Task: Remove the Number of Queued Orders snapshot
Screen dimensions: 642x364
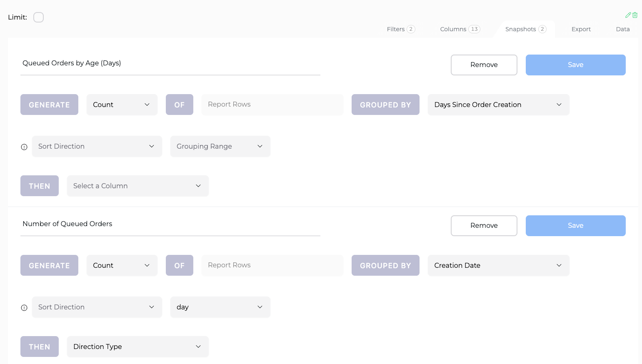Action: 484,226
